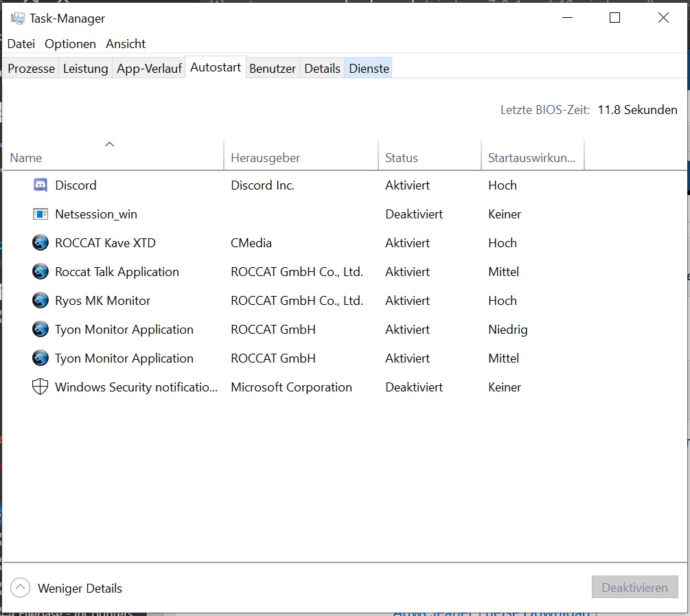Click the 11.8 Sekunden BIOS time value
Screen dimensions: 690x616
coord(637,110)
